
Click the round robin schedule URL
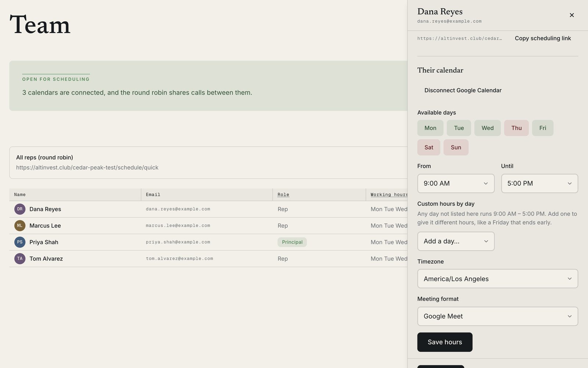coord(87,167)
